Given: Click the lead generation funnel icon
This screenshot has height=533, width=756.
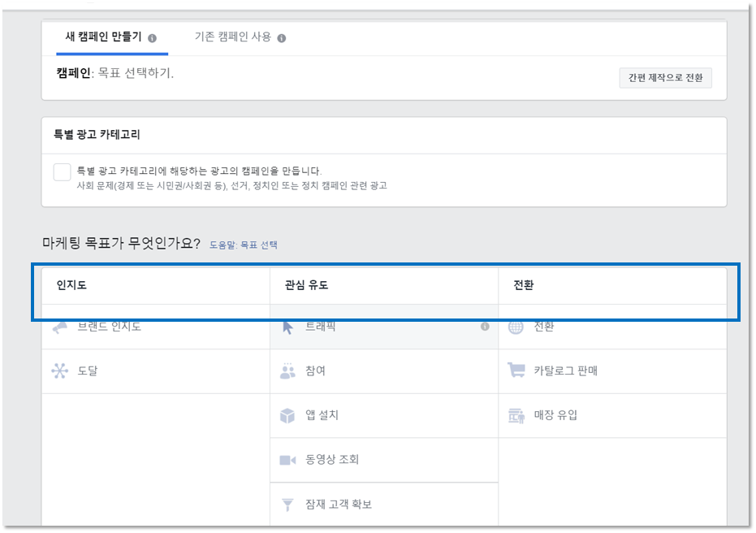Looking at the screenshot, I should click(287, 505).
